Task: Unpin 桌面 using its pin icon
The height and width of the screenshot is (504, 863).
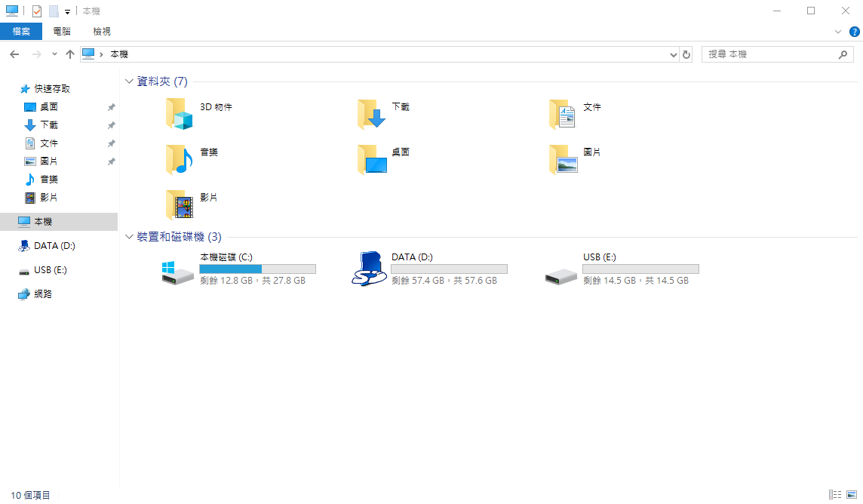Action: point(111,107)
